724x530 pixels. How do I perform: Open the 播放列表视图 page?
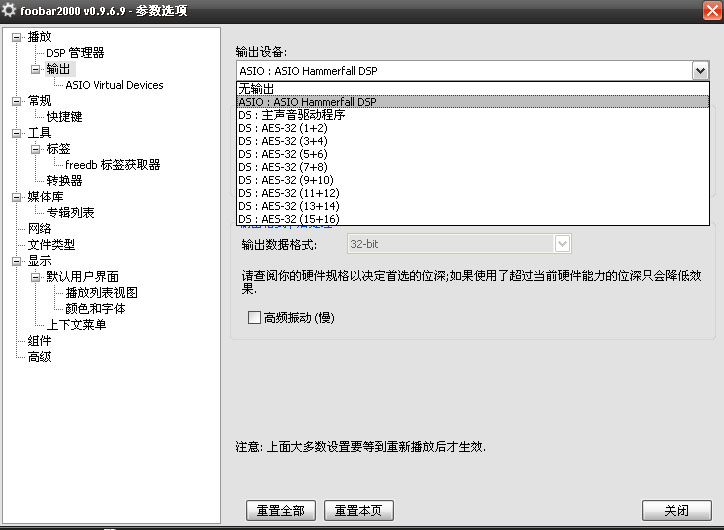tap(102, 293)
